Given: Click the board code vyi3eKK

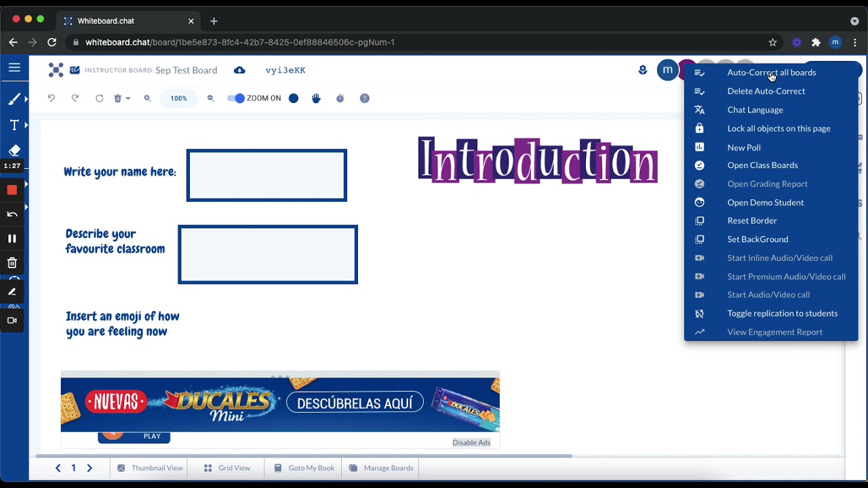Looking at the screenshot, I should pyautogui.click(x=285, y=70).
